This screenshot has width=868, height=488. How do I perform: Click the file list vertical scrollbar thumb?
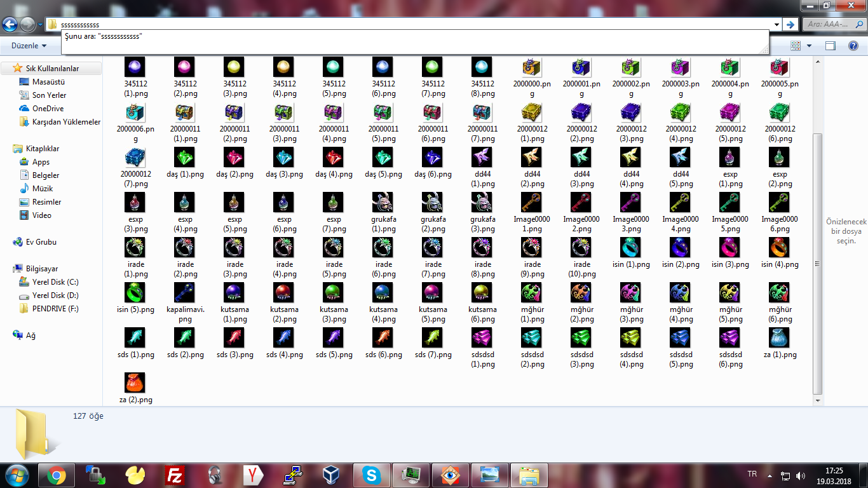(818, 264)
